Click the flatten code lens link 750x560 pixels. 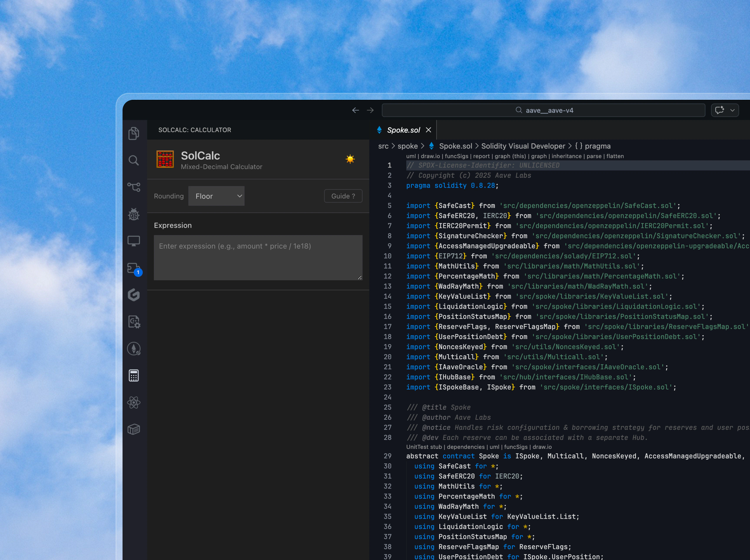[x=615, y=156]
